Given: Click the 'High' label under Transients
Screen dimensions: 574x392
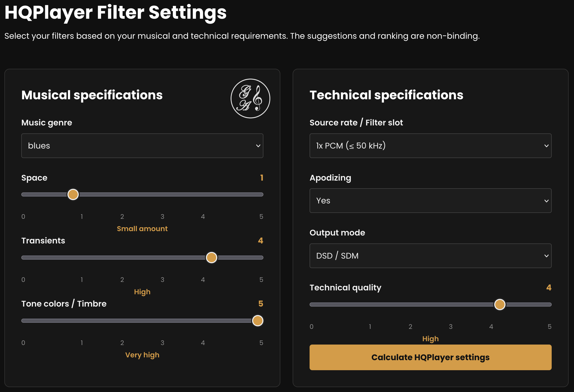Looking at the screenshot, I should [x=142, y=292].
